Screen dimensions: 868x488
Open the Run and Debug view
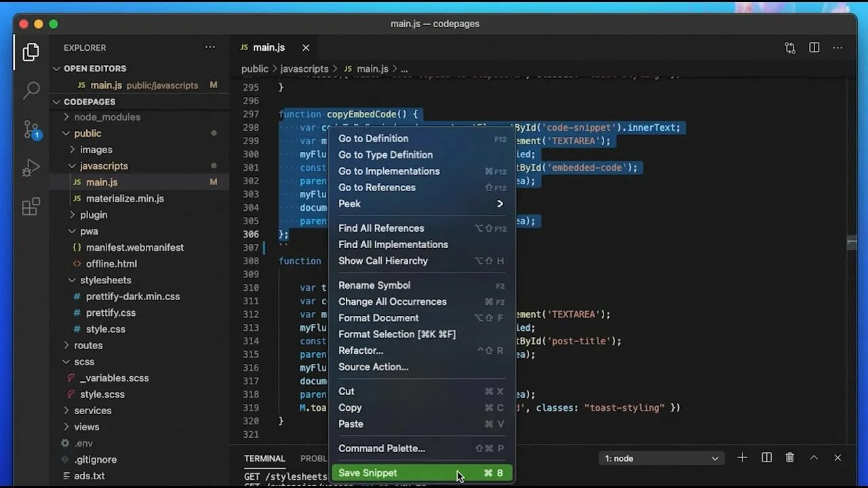click(x=31, y=168)
